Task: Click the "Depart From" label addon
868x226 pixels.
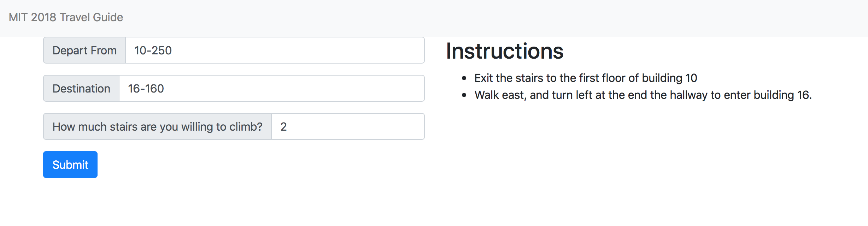Action: pos(84,50)
